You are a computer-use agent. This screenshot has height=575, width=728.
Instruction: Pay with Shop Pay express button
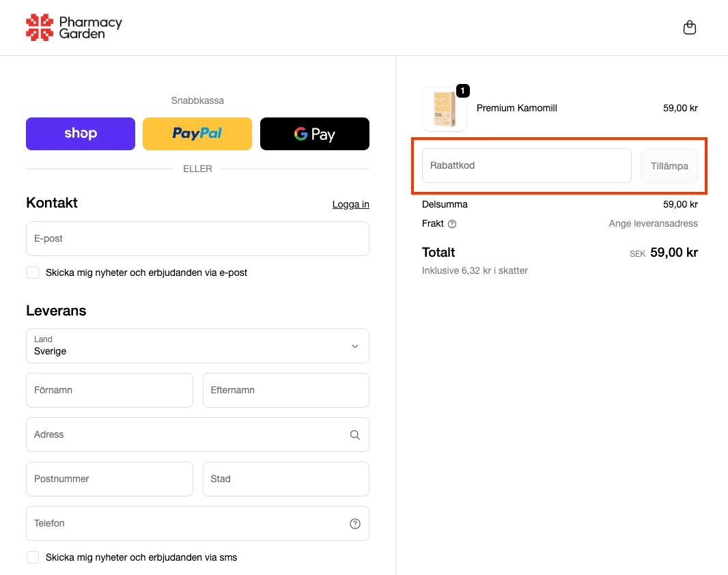coord(81,134)
